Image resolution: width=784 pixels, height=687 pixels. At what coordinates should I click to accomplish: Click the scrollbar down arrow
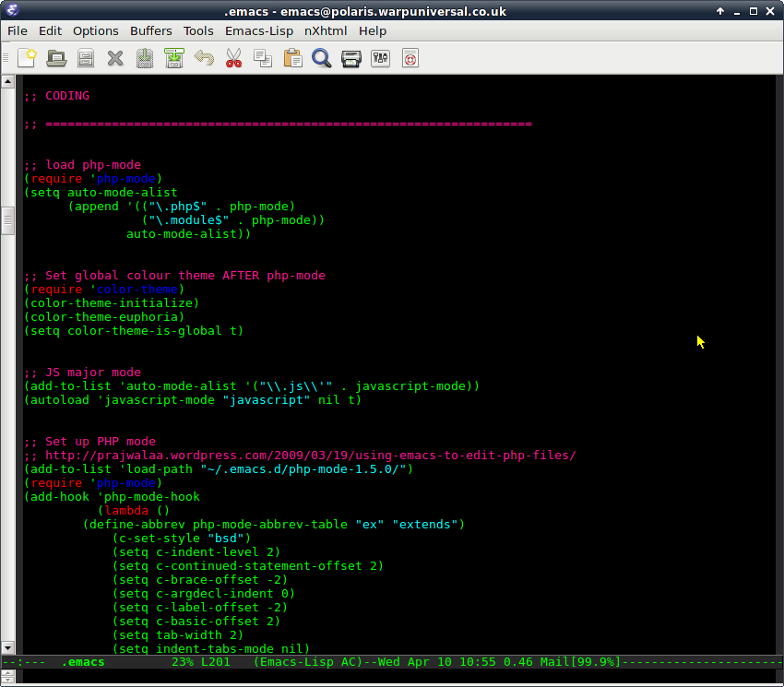[8, 647]
